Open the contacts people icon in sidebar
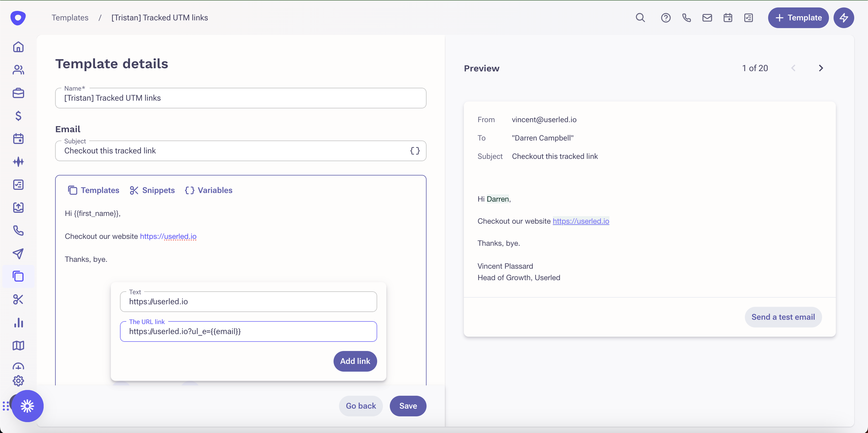The height and width of the screenshot is (433, 868). (18, 70)
